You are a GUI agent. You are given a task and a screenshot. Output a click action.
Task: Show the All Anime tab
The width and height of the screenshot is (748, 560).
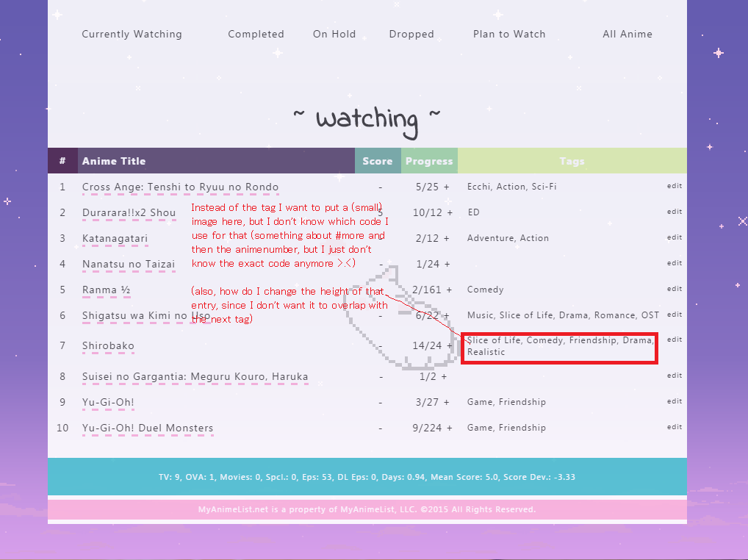(x=627, y=34)
